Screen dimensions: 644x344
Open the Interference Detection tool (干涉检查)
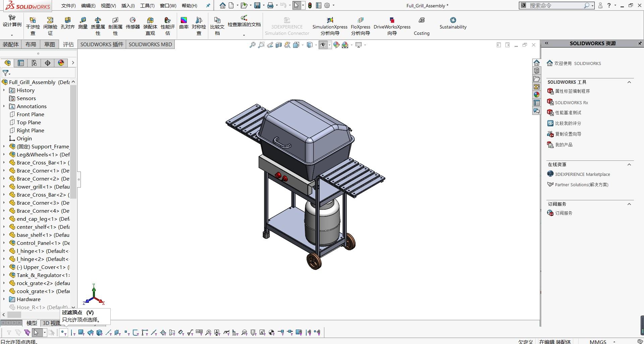click(x=33, y=26)
